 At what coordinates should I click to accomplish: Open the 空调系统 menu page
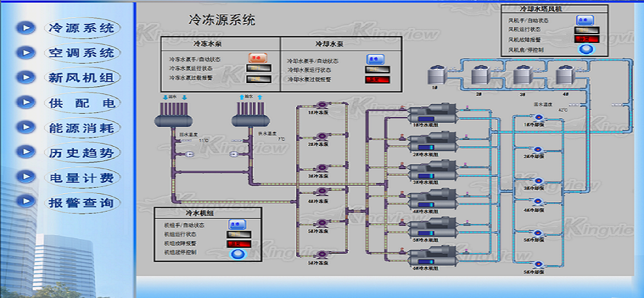[x=81, y=53]
